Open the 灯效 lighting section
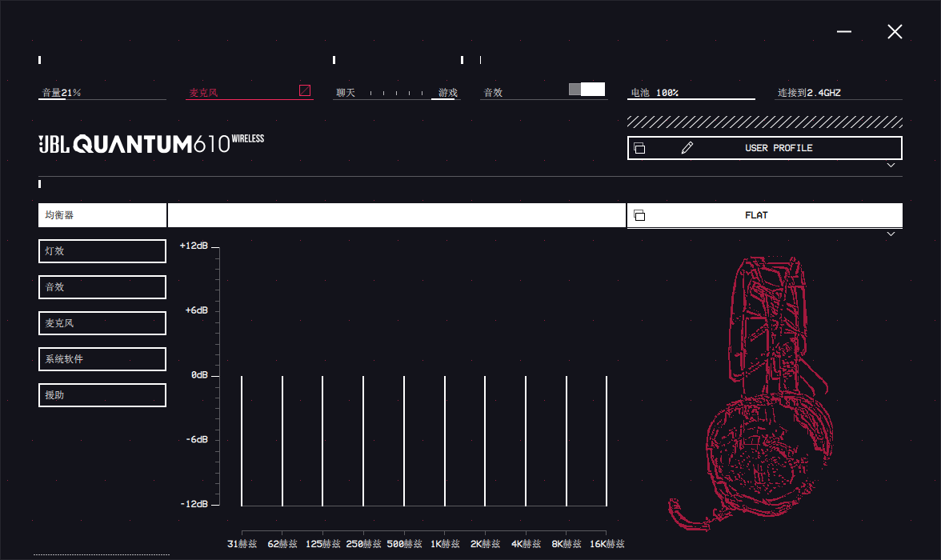This screenshot has height=560, width=941. 102,251
